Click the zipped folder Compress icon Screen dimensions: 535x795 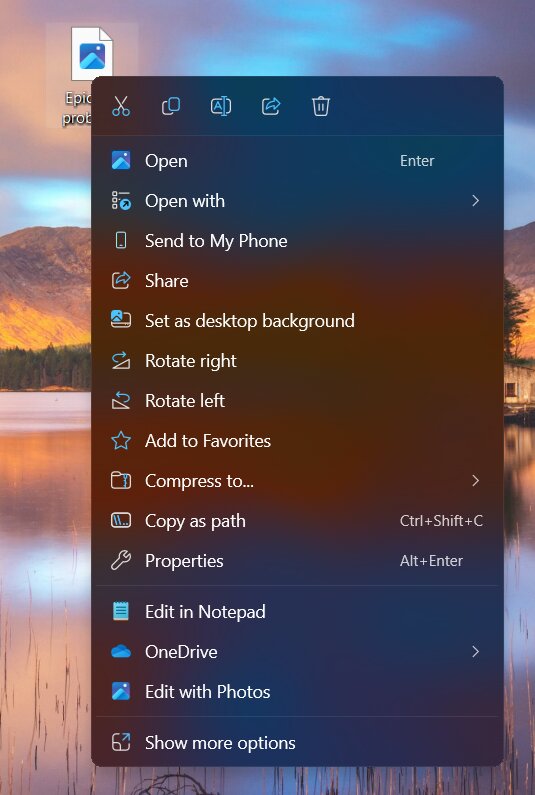[x=121, y=481]
